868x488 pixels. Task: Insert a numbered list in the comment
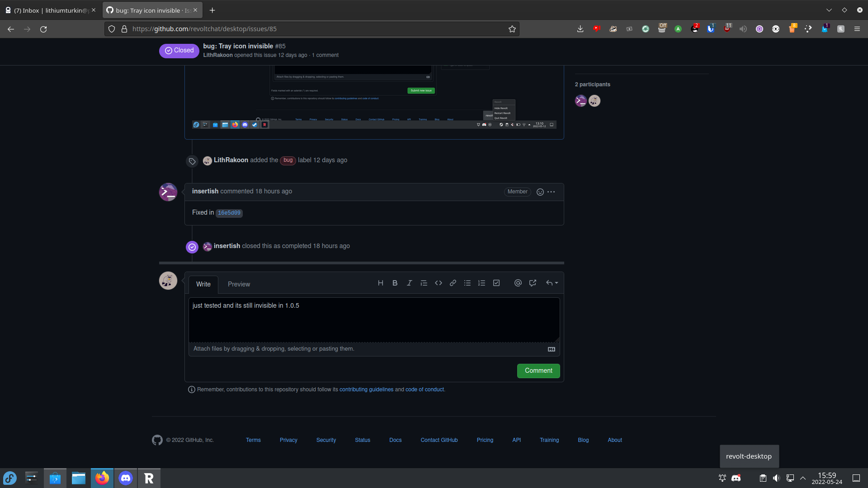pyautogui.click(x=481, y=283)
